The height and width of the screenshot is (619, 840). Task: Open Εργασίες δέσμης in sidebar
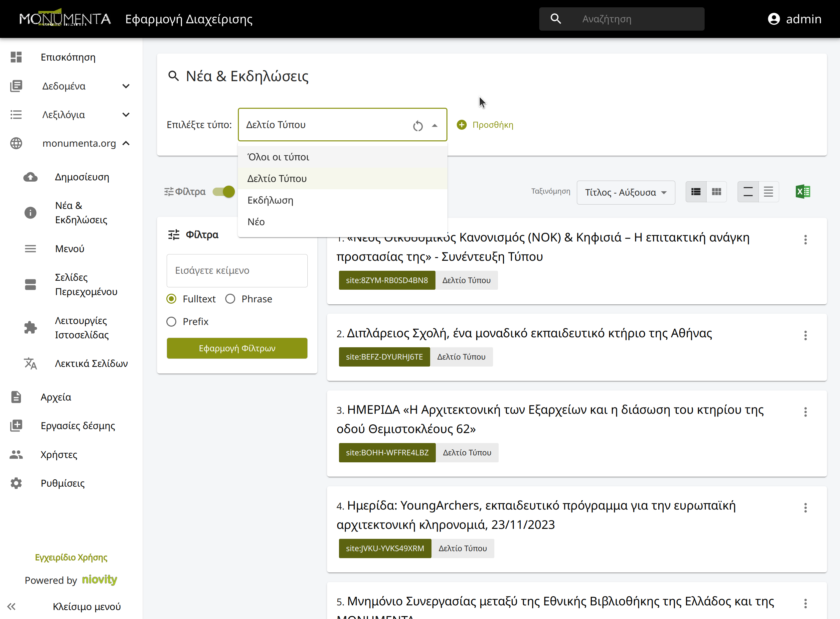[78, 426]
